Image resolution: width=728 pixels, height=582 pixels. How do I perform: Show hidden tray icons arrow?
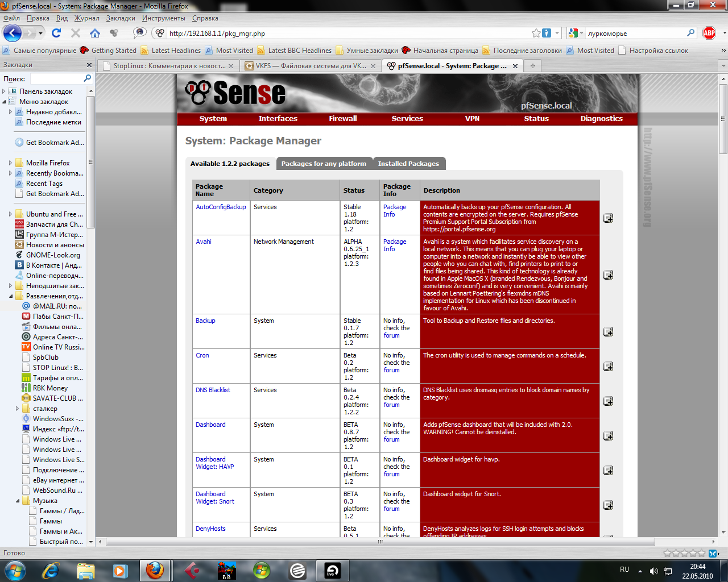[640, 571]
